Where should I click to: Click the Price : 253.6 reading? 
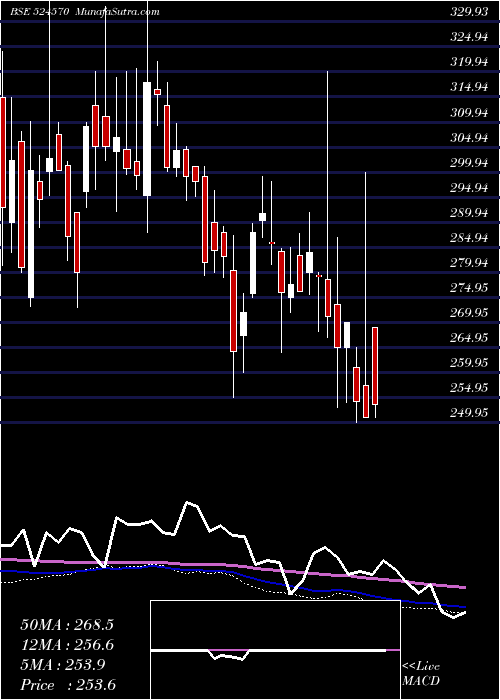(x=68, y=685)
